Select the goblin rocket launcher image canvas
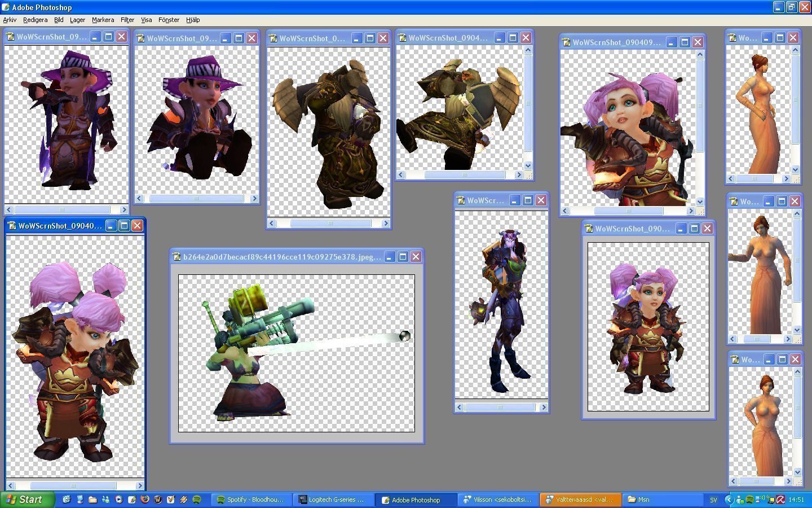This screenshot has width=812, height=508. tap(297, 353)
